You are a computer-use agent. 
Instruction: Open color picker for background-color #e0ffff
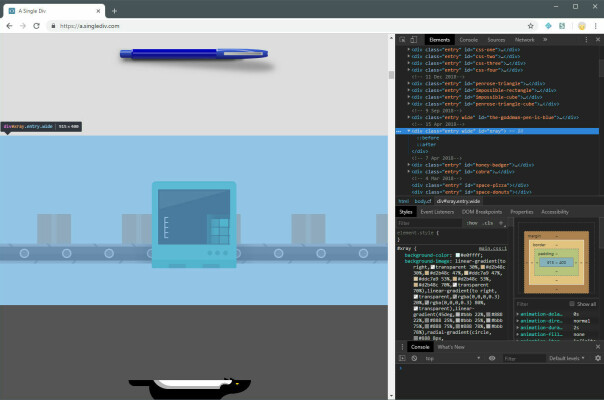pos(458,255)
